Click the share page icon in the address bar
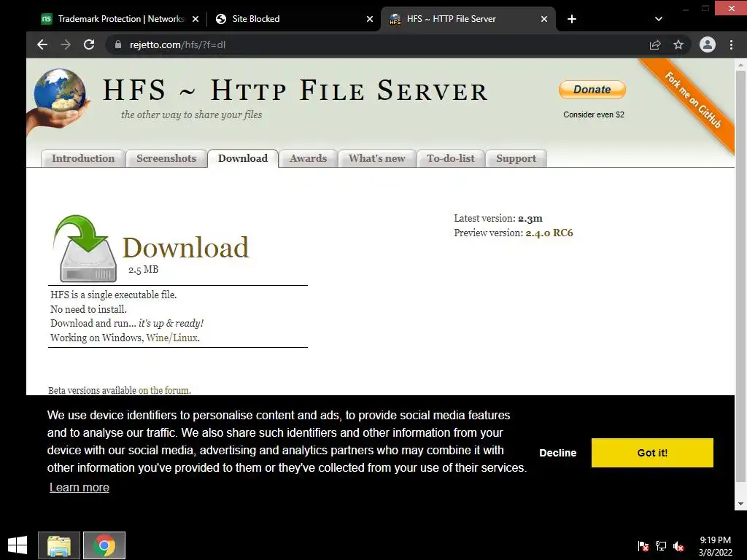 (655, 44)
